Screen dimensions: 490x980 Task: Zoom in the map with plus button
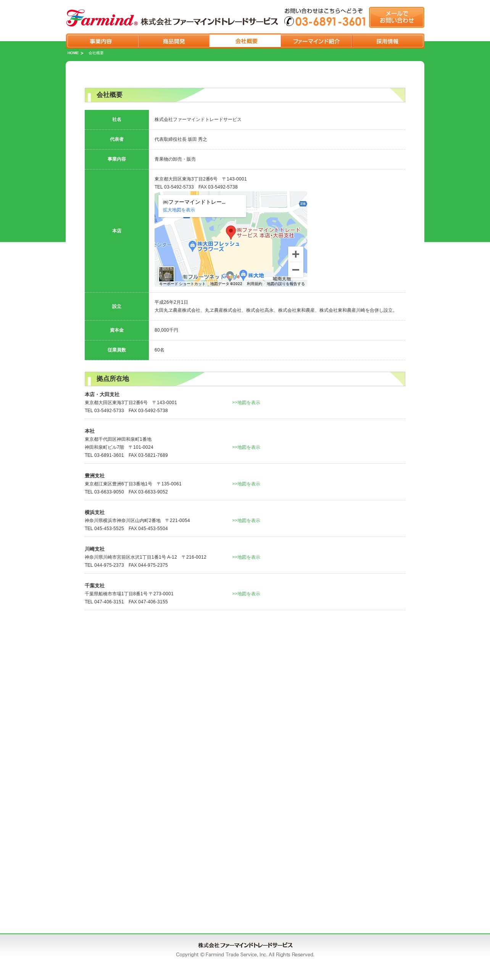pos(296,254)
